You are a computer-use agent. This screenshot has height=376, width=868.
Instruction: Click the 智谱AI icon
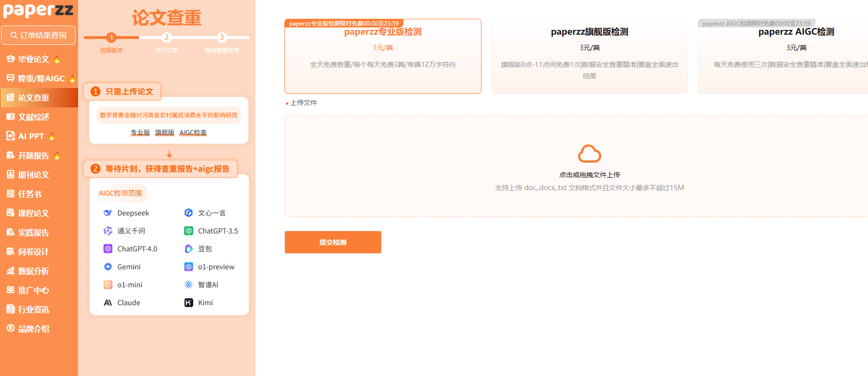[189, 285]
